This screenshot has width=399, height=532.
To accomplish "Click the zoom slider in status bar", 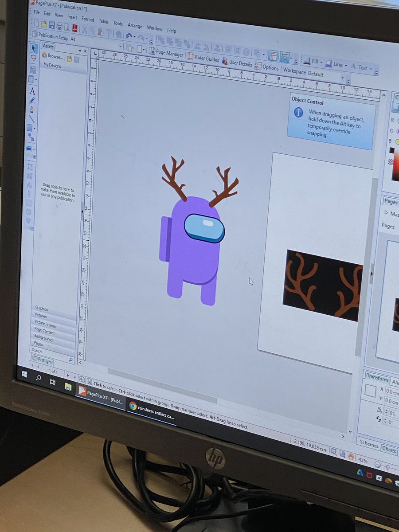I will point(388,466).
